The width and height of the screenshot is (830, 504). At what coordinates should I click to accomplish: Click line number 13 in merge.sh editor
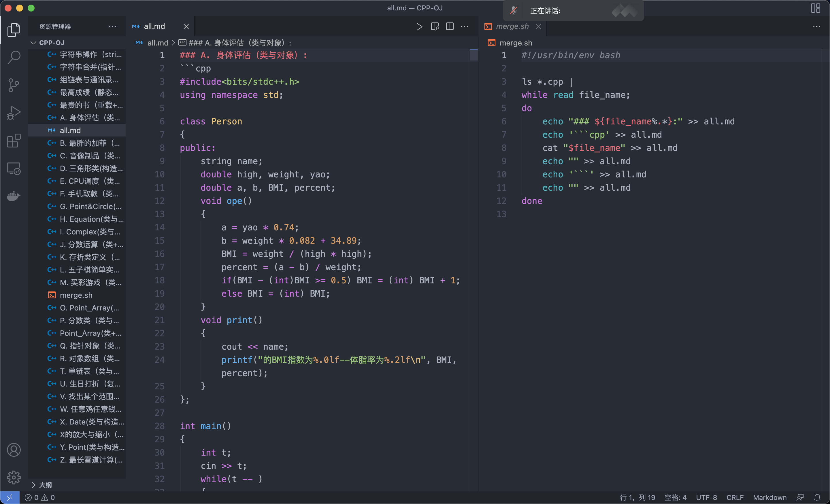[x=501, y=214]
